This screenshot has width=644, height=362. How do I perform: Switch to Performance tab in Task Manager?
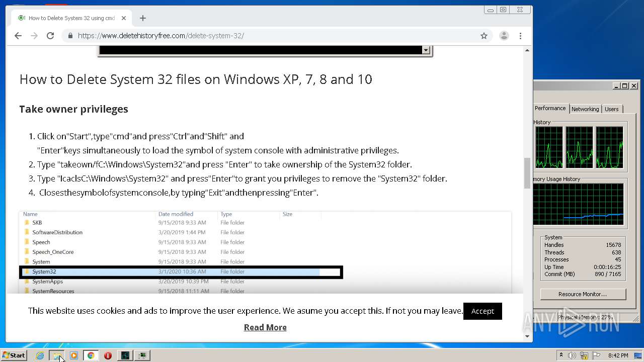coord(550,109)
